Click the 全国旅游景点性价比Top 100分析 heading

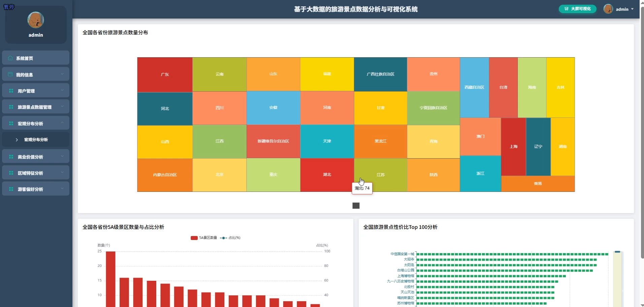click(400, 227)
